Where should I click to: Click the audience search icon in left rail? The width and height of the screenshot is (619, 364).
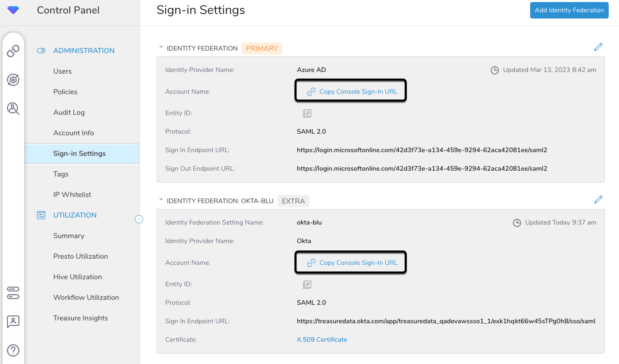[x=13, y=109]
